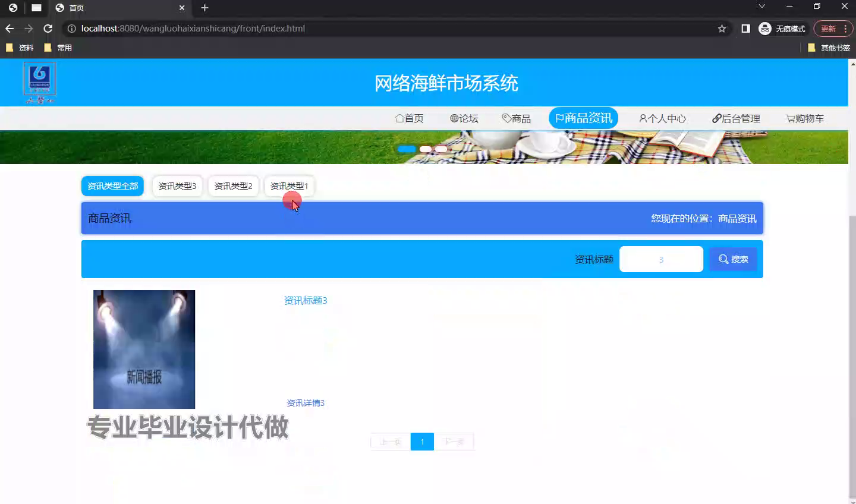This screenshot has width=856, height=504.
Task: Reload the page with refresh icon
Action: (x=48, y=29)
